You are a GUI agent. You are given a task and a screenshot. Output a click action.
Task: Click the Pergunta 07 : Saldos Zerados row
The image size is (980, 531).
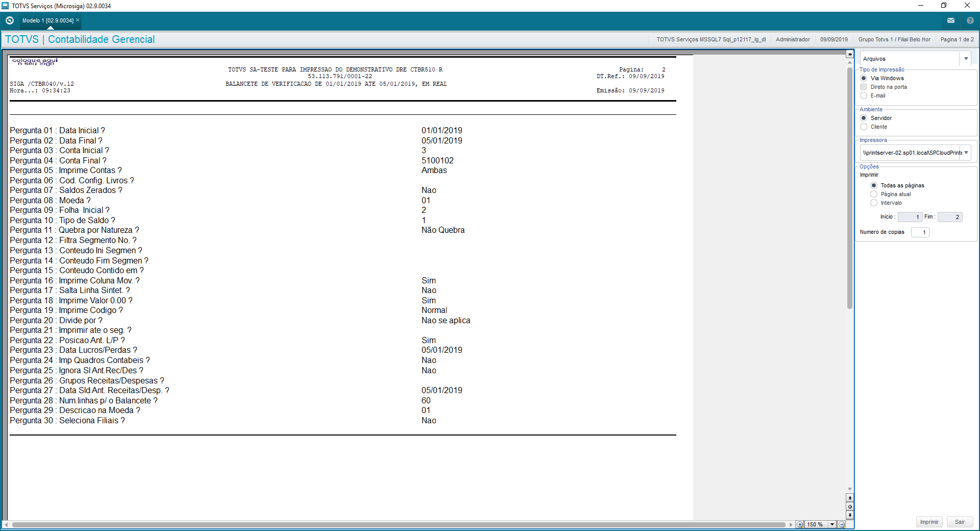click(66, 190)
